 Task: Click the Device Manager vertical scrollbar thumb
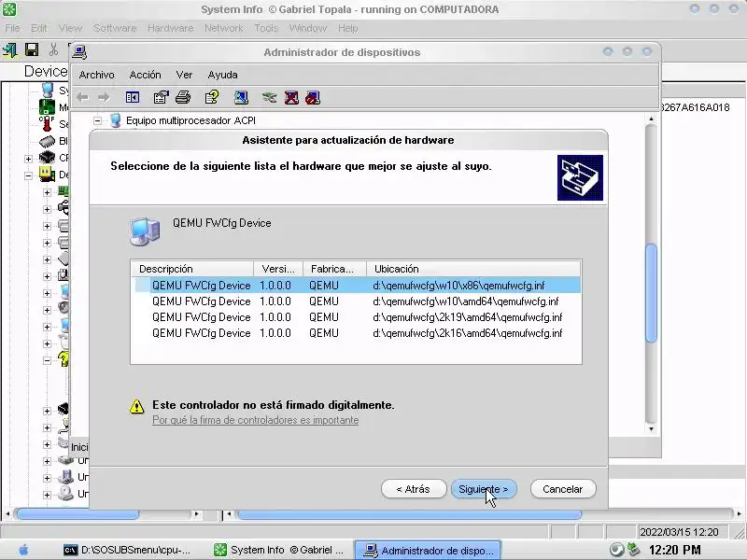point(651,293)
